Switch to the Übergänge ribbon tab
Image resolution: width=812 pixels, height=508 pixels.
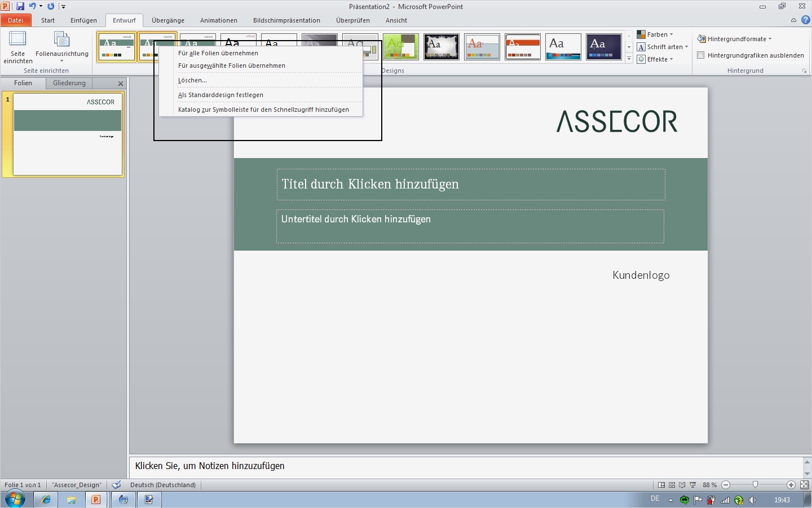[x=168, y=20]
